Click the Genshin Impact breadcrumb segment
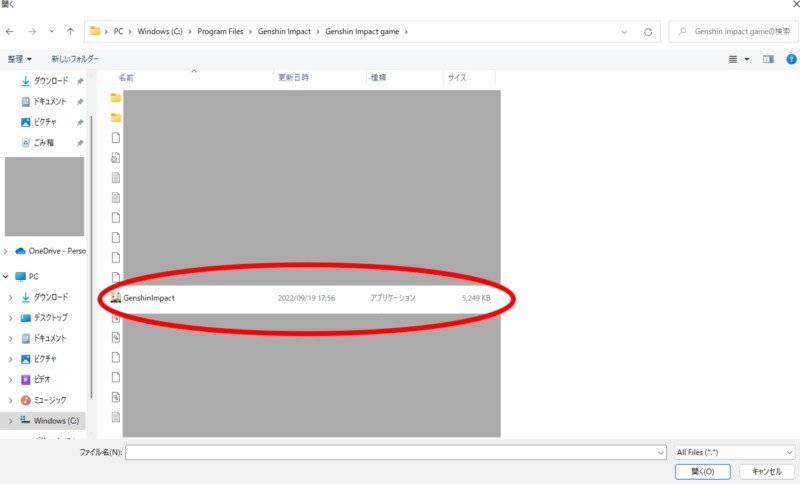The height and width of the screenshot is (484, 800). coord(284,32)
